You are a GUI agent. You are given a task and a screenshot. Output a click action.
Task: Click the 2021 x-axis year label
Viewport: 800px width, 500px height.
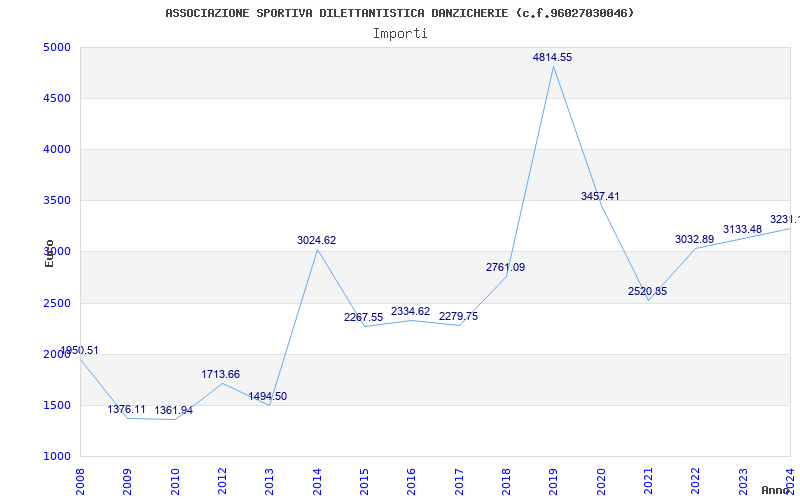648,482
